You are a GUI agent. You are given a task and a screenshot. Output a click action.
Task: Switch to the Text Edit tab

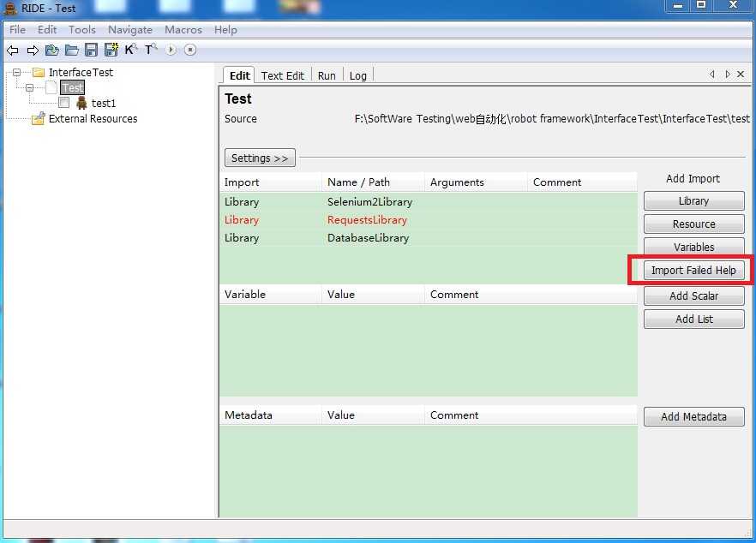pos(283,75)
